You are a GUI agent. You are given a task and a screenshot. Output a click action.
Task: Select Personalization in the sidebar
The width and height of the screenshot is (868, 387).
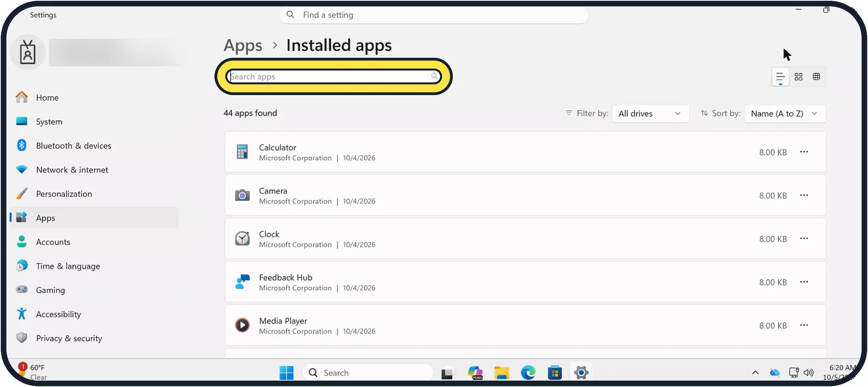pyautogui.click(x=94, y=194)
